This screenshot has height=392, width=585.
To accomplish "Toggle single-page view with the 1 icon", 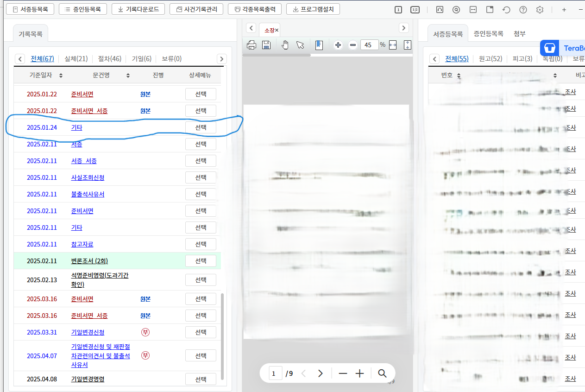I will [x=398, y=9].
